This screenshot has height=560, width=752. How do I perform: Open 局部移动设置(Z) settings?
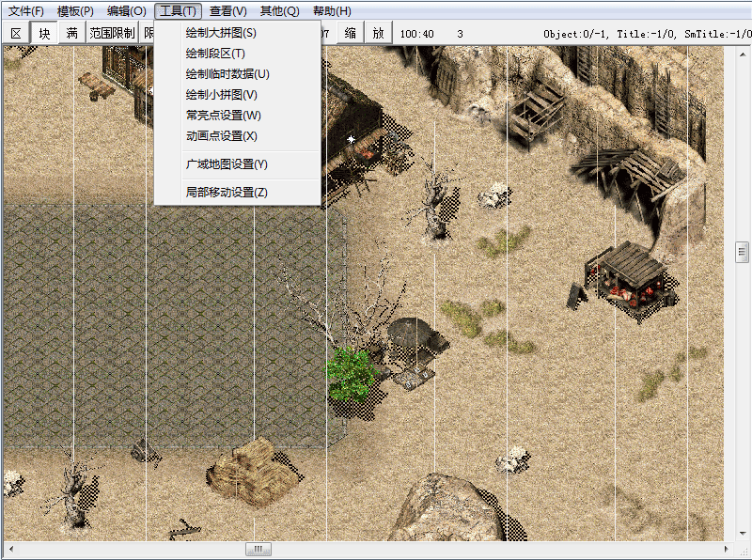[x=238, y=192]
